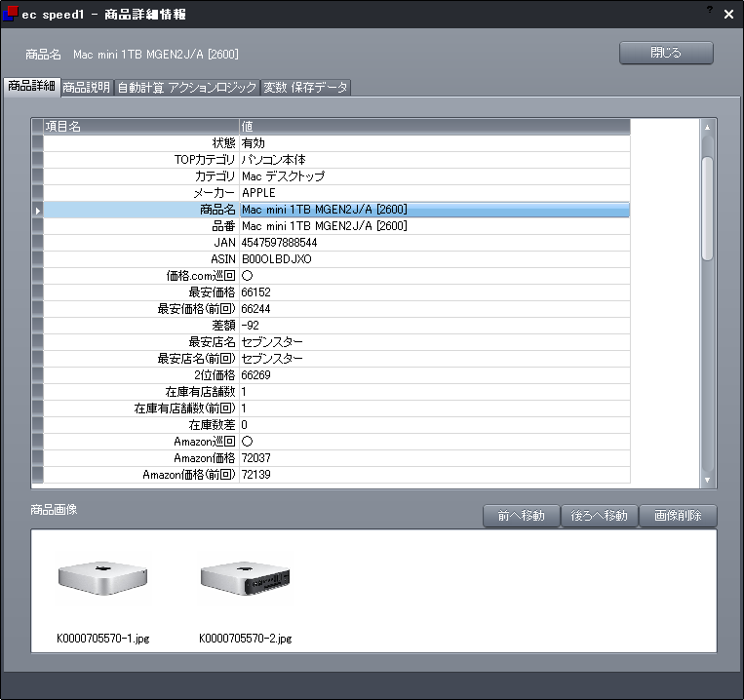This screenshot has width=744, height=700.
Task: Select the 最安価格 value 66152
Action: point(435,292)
